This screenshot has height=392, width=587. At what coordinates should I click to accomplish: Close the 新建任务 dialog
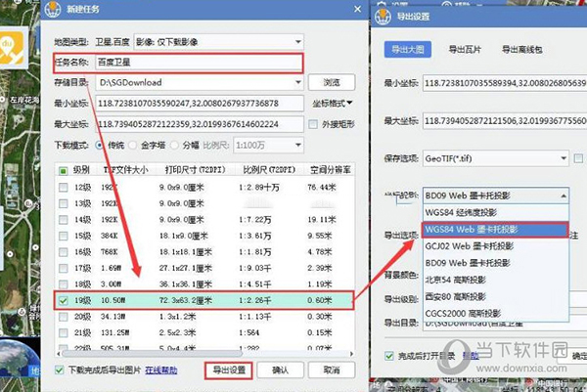click(357, 9)
